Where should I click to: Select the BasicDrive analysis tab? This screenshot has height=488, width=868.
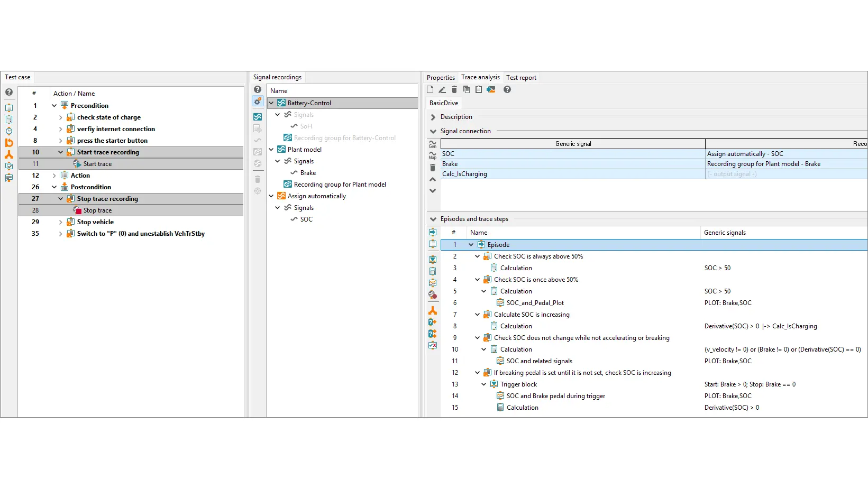click(x=444, y=103)
